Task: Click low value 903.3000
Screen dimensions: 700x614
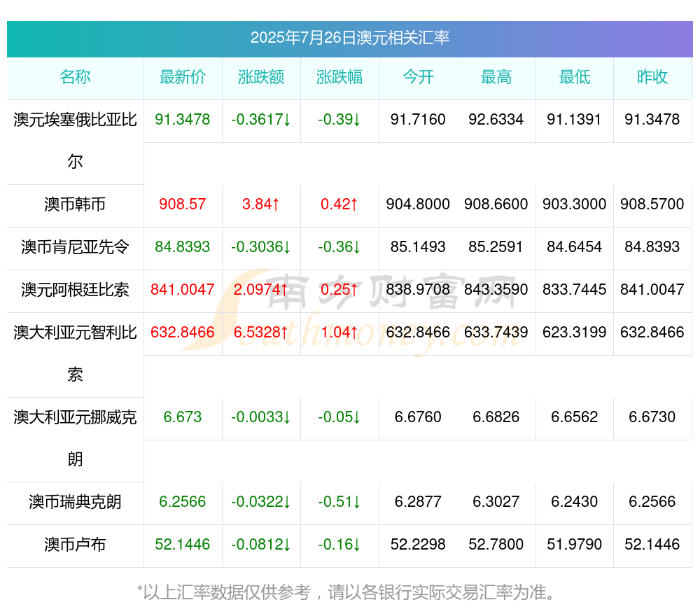Action: click(574, 204)
